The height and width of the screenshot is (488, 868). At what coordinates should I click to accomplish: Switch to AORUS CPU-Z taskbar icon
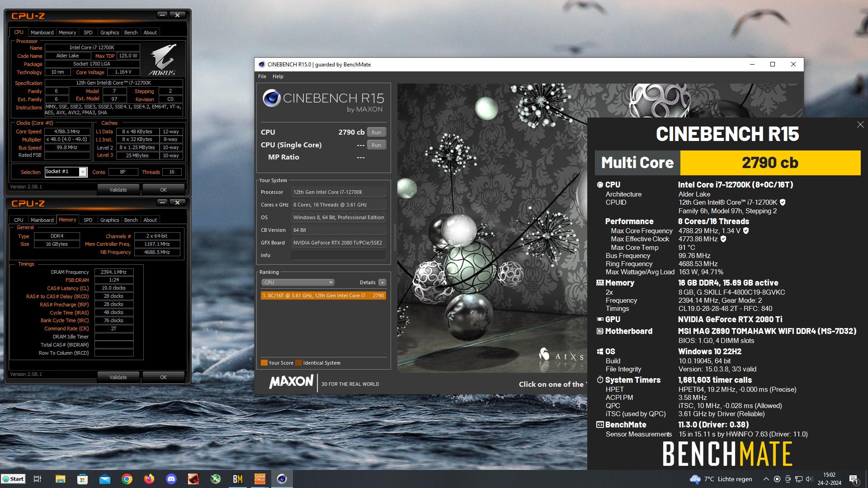click(260, 479)
